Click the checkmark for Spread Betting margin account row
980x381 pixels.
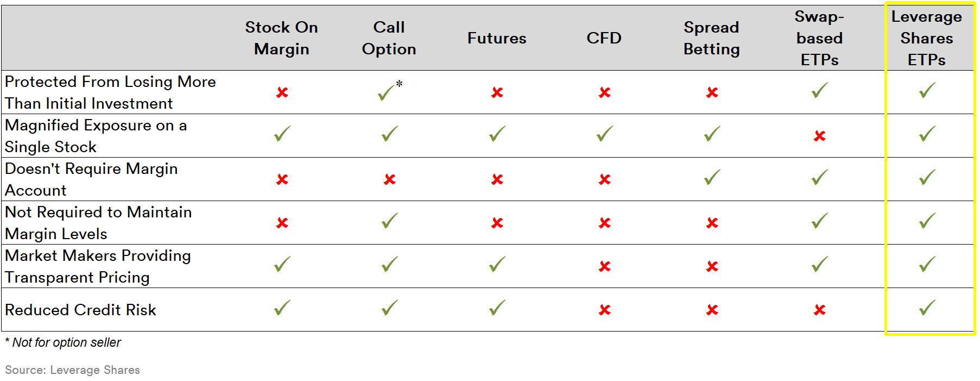(712, 177)
